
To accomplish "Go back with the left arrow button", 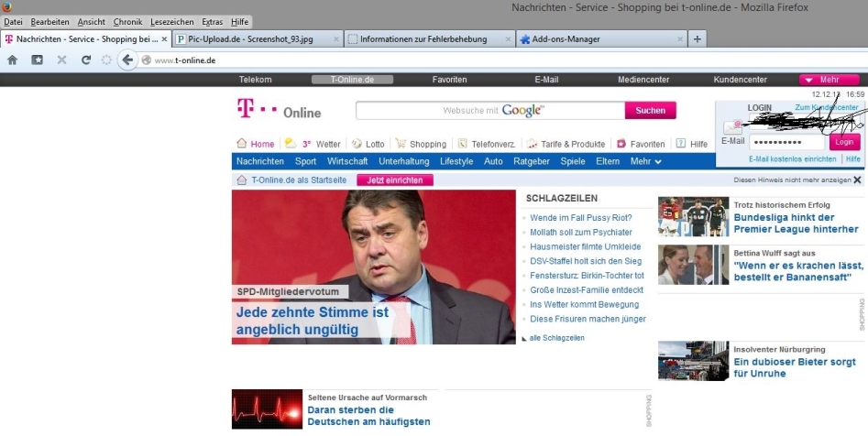I will pyautogui.click(x=128, y=60).
